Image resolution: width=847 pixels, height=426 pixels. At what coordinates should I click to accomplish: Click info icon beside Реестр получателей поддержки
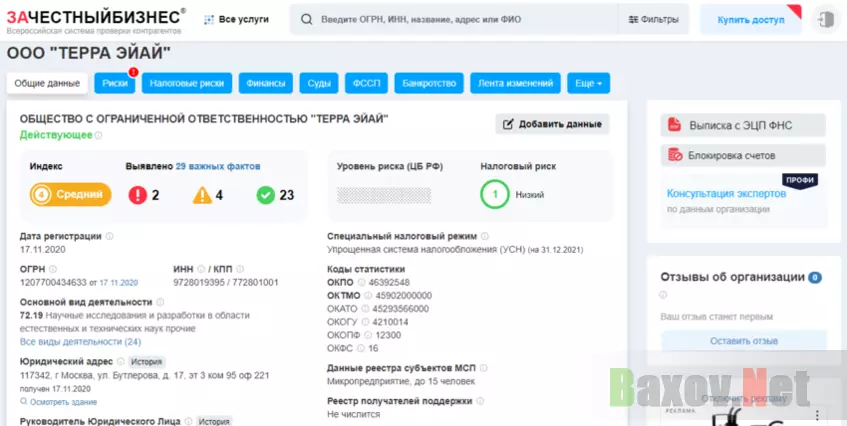pos(480,401)
